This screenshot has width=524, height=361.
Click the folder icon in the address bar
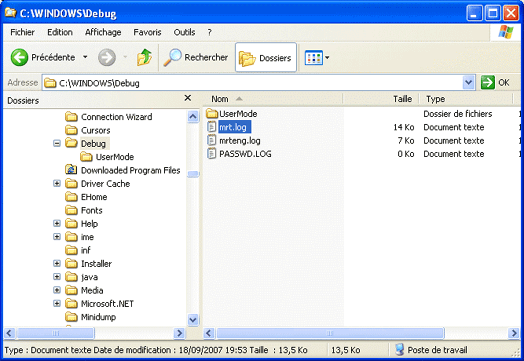click(50, 83)
